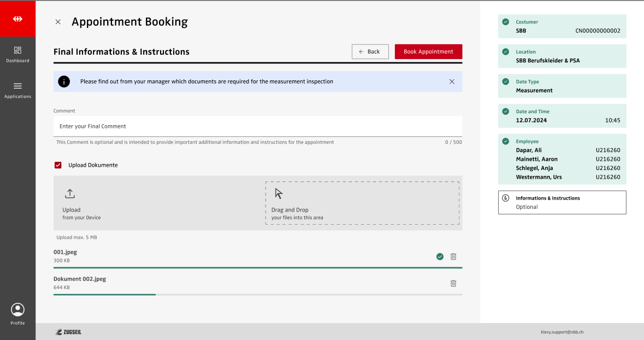Viewport: 644px width, 340px height.
Task: Go to the Location step summary
Action: 562,56
